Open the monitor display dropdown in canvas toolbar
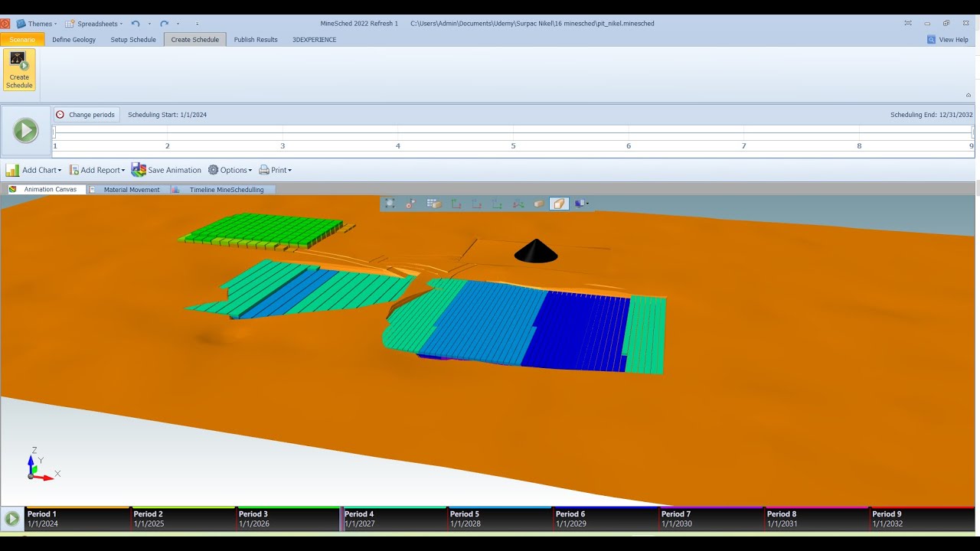The width and height of the screenshot is (980, 551). point(582,204)
